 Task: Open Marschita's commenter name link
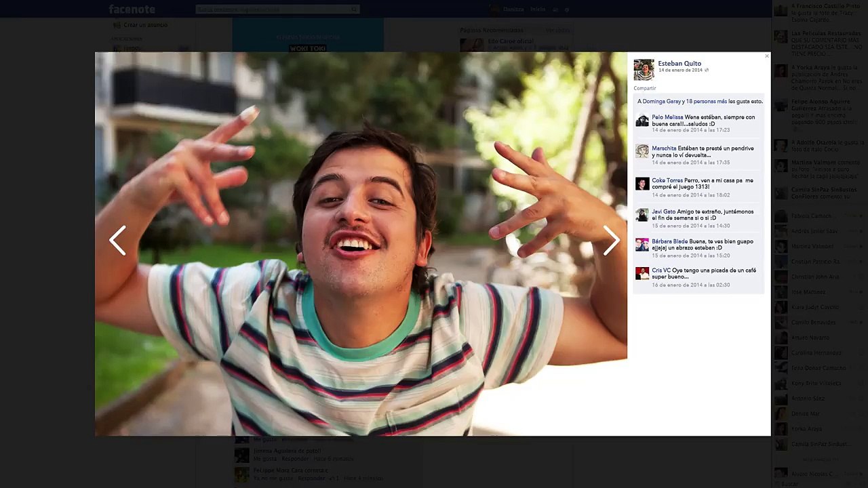pos(664,148)
